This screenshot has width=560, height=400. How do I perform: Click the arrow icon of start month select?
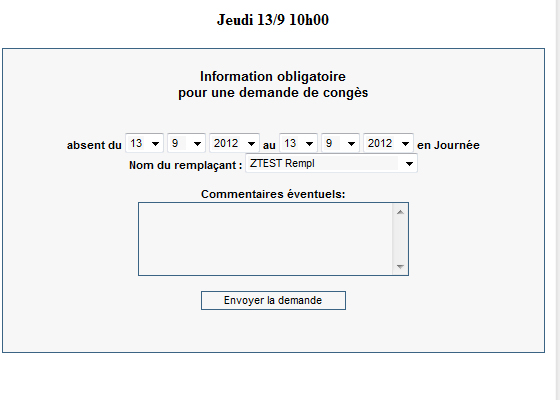coord(197,144)
